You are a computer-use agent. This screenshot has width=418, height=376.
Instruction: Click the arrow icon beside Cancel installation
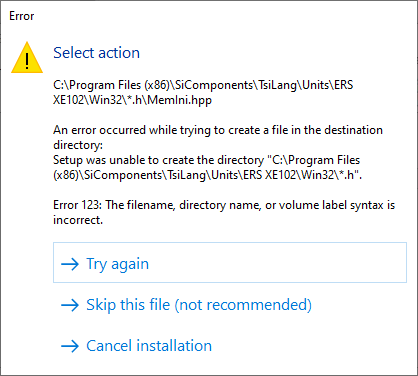point(70,346)
